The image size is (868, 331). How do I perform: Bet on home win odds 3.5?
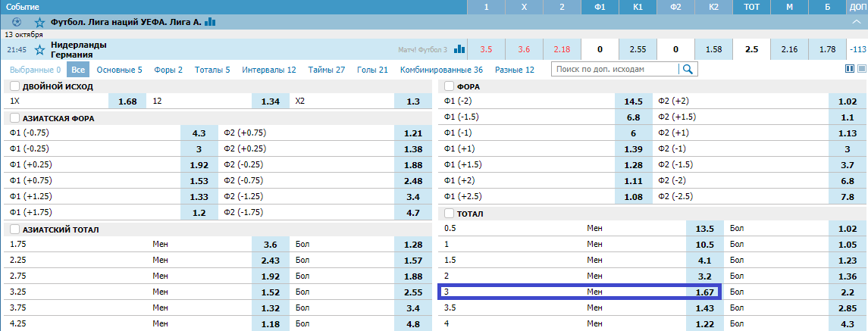click(x=486, y=50)
